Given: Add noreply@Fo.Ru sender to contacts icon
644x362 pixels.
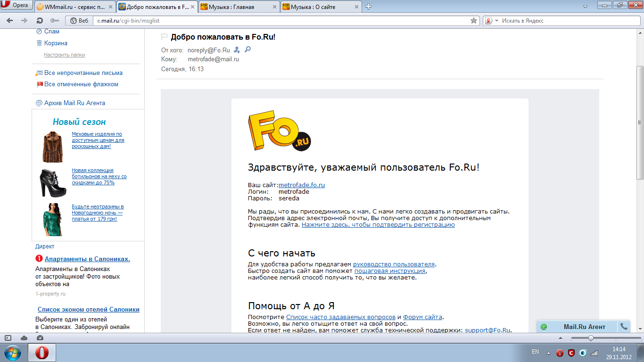Looking at the screenshot, I should coord(237,49).
